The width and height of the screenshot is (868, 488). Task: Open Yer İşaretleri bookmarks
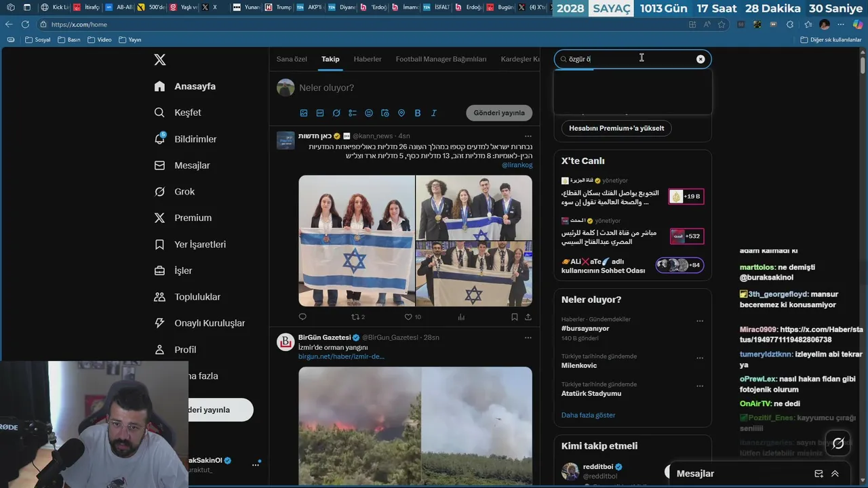click(x=190, y=244)
